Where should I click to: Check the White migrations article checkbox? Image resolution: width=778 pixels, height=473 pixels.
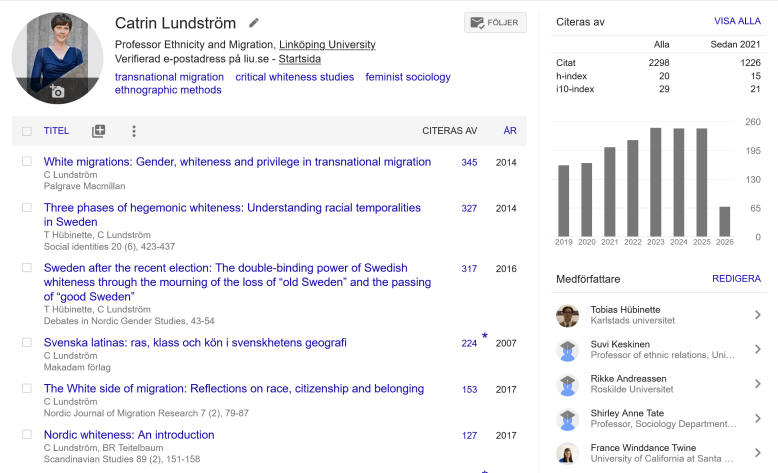(27, 161)
